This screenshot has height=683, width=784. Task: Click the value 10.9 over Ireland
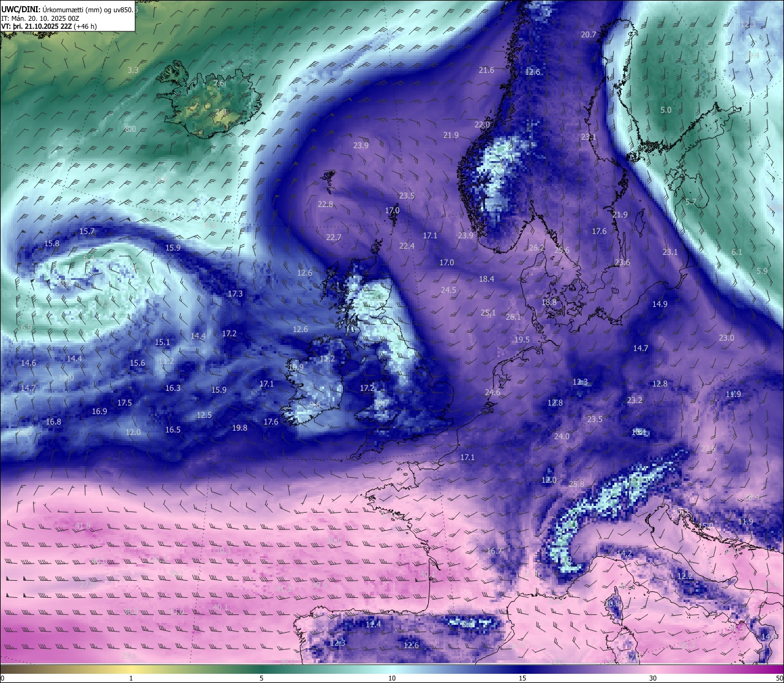pos(296,367)
